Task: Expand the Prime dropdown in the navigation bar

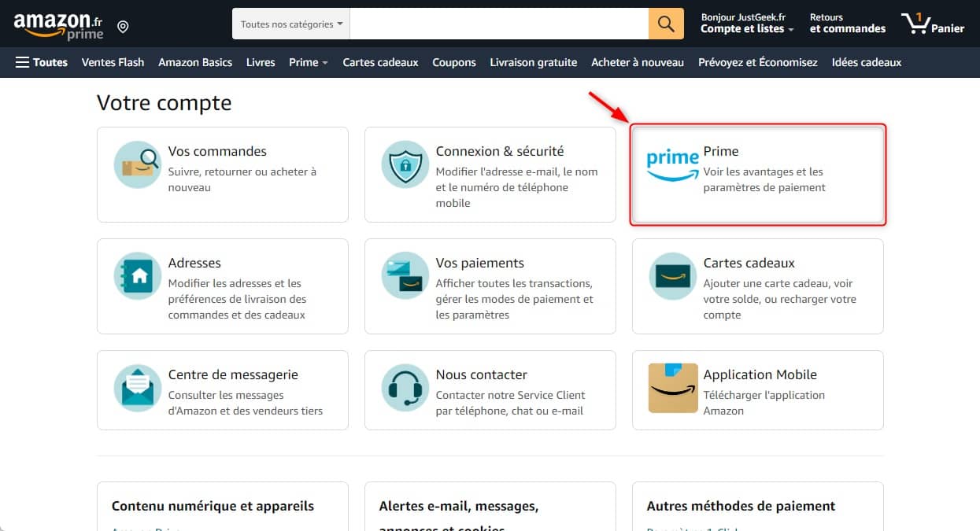Action: [x=309, y=62]
